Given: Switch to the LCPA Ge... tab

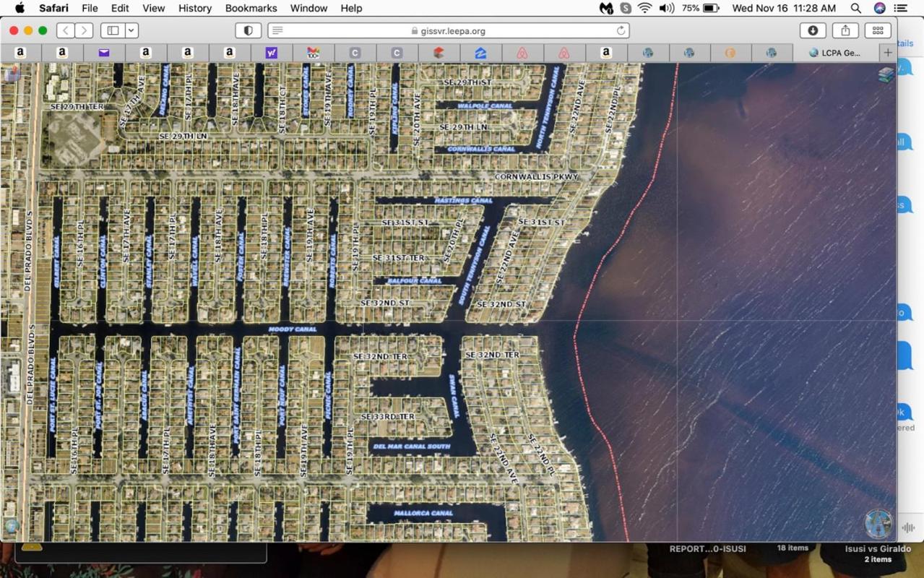Looking at the screenshot, I should point(835,53).
